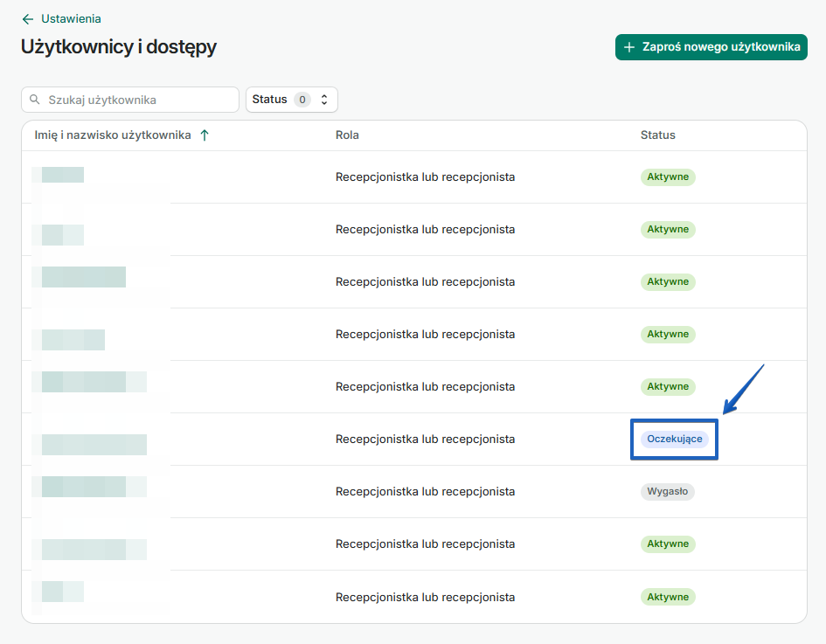Click the Rola column header
826x644 pixels.
[347, 135]
